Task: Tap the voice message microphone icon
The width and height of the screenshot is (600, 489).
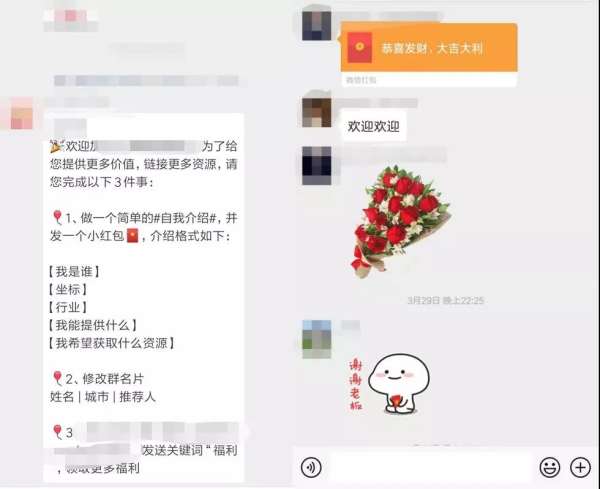Action: point(311,467)
